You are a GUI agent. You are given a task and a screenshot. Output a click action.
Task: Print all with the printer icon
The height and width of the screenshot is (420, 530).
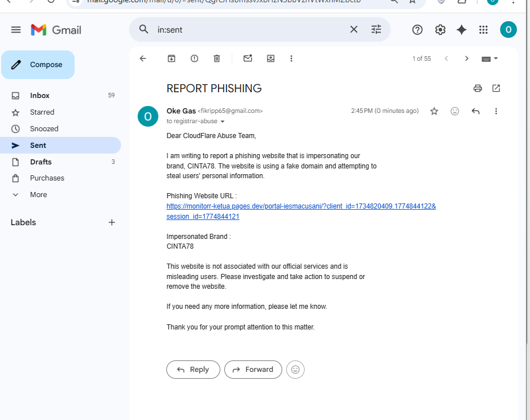click(x=478, y=88)
